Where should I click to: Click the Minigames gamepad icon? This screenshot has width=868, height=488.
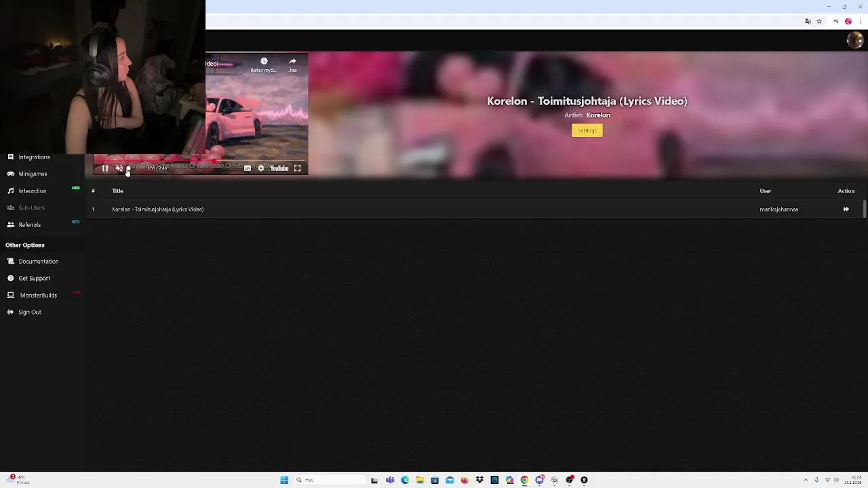pos(10,174)
